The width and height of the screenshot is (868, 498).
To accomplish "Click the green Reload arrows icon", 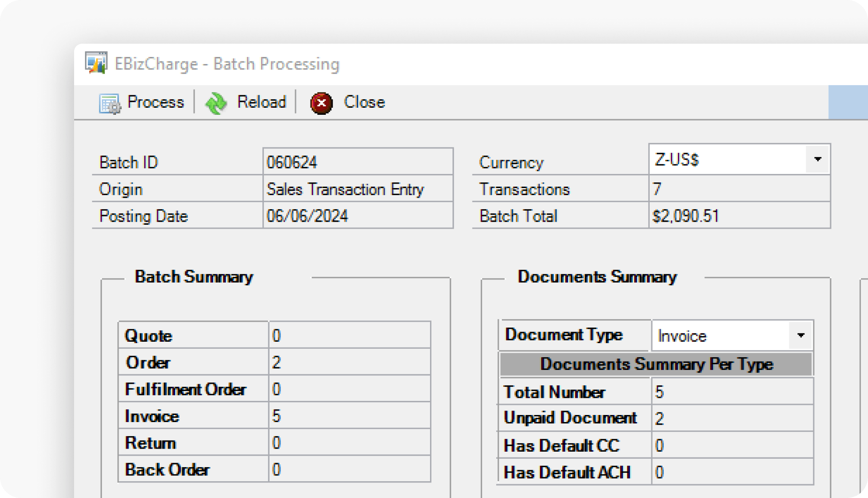I will 216,103.
